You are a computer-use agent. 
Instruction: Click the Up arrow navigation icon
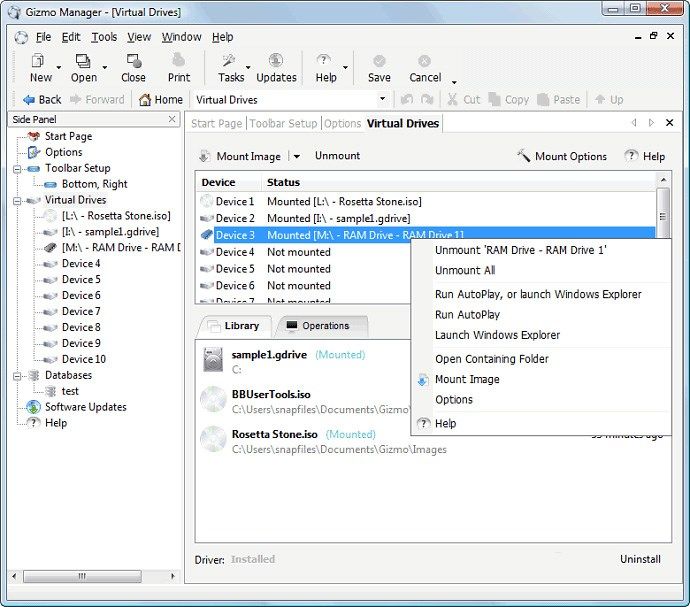point(599,99)
